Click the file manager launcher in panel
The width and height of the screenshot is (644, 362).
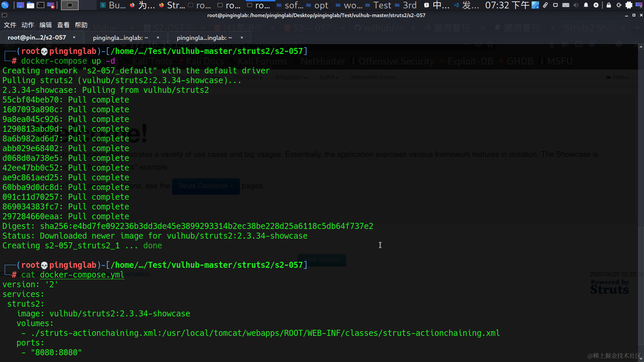[31, 5]
